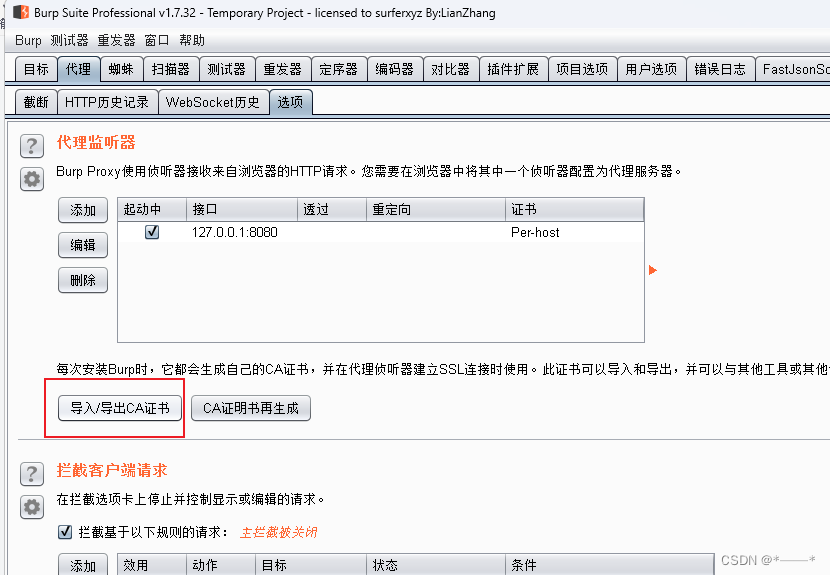Switch to the 定序器 tab
This screenshot has width=830, height=575.
pos(339,69)
